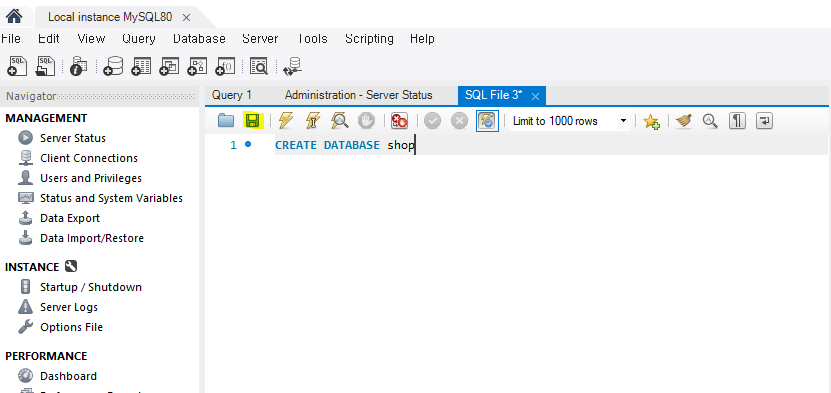This screenshot has height=393, width=831.
Task: Open the Help menu
Action: pos(422,39)
